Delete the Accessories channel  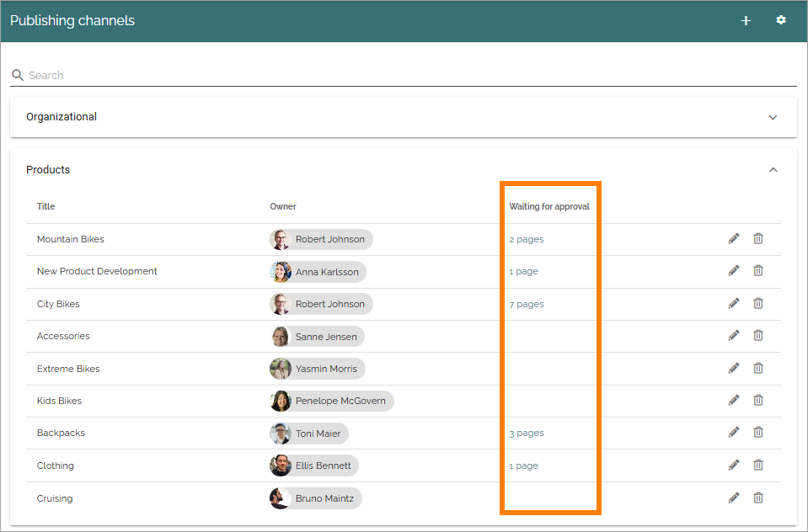pos(758,335)
